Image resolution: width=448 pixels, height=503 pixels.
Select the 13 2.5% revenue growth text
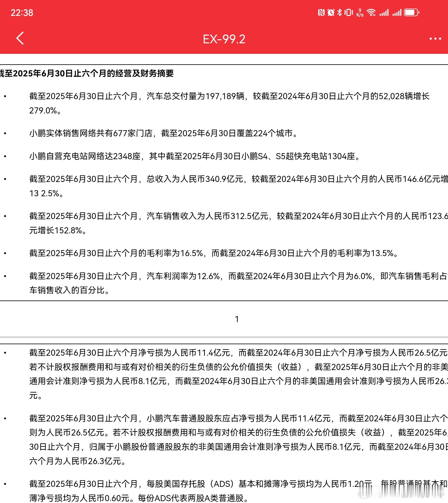click(44, 193)
